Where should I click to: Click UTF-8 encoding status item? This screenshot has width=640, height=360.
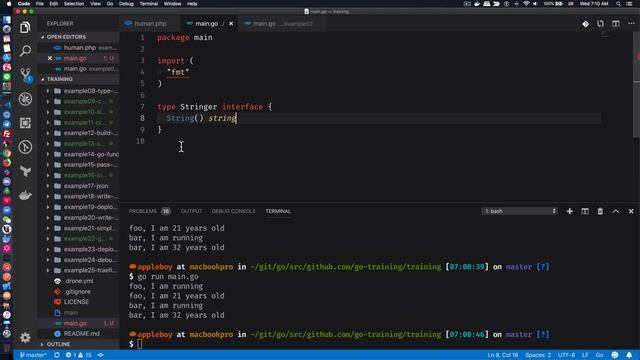coord(567,355)
